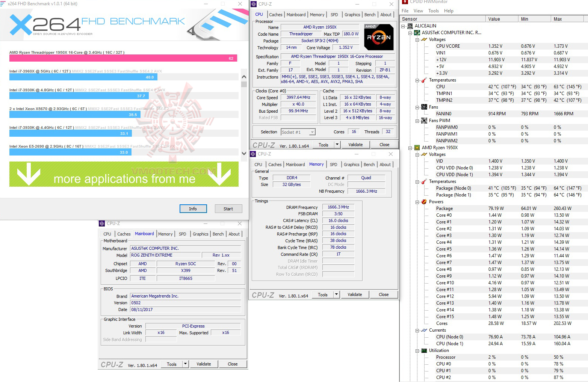Switch to the SPD tab in CPU-Z
The image size is (588, 382).
(x=334, y=14)
